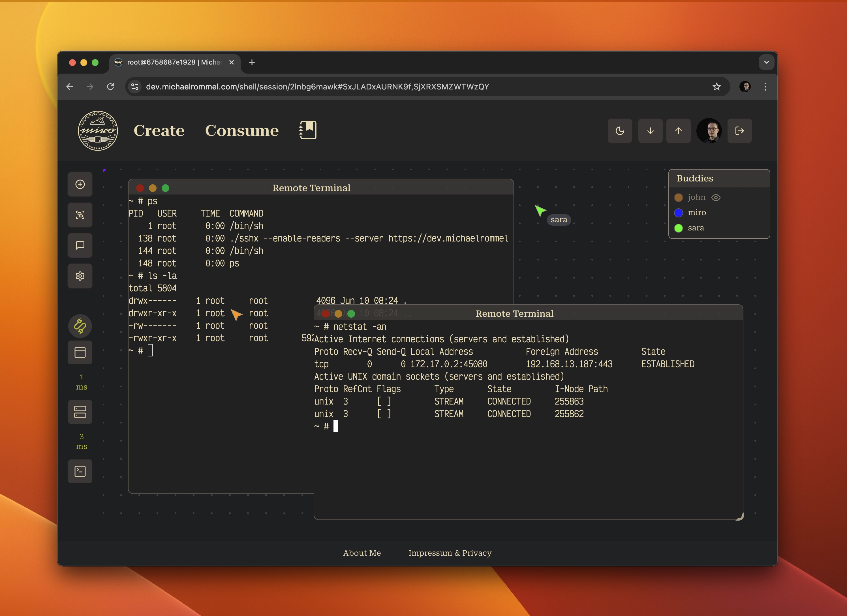Click miro's blue status indicator in Buddies
This screenshot has width=847, height=616.
pyautogui.click(x=679, y=213)
